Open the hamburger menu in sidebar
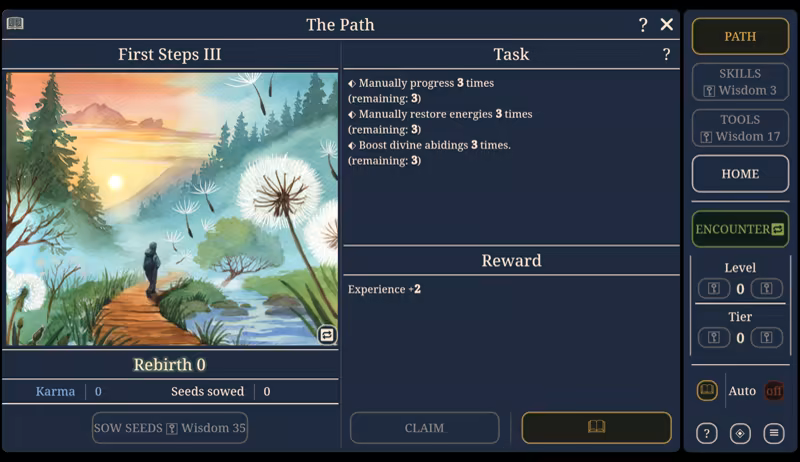 point(773,433)
